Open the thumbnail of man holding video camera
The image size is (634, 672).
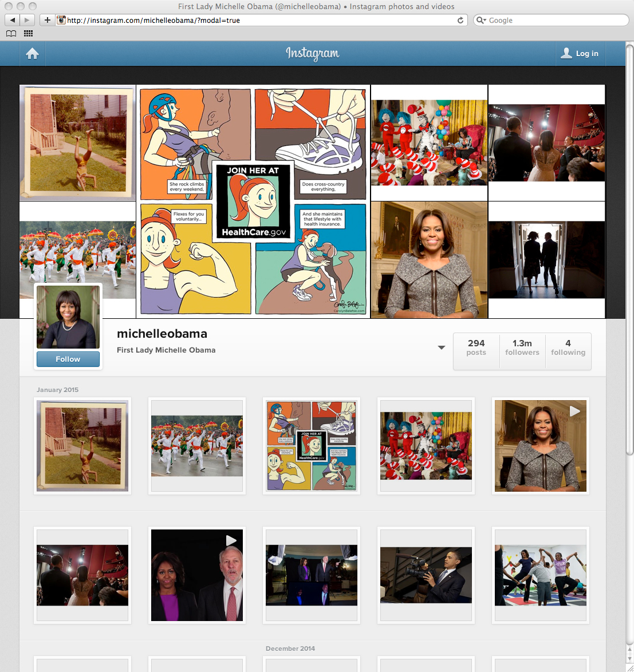(426, 575)
